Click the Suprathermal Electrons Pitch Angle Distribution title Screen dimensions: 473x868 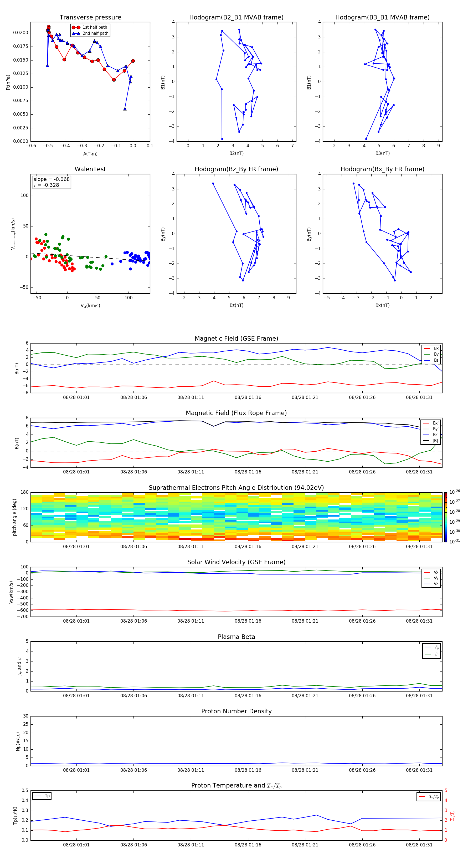click(236, 488)
